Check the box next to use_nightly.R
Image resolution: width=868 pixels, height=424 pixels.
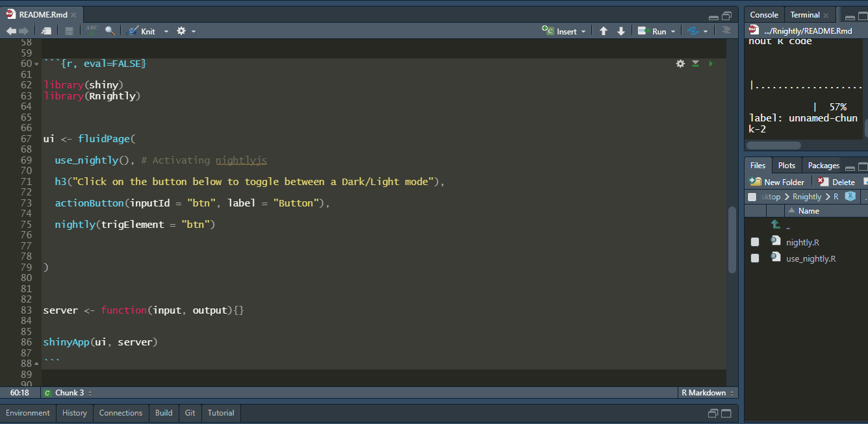[x=754, y=258]
